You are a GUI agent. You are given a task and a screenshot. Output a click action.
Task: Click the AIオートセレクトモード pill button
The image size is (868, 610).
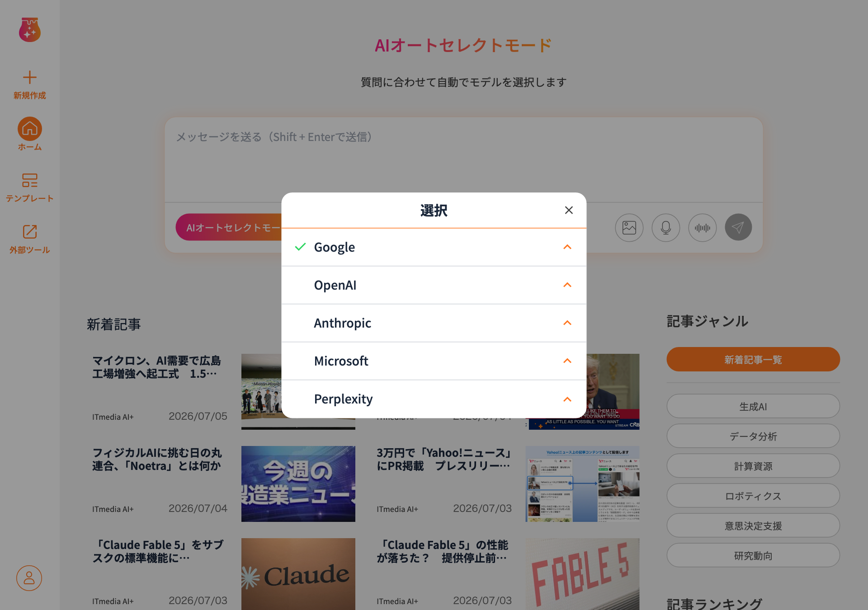click(x=229, y=227)
